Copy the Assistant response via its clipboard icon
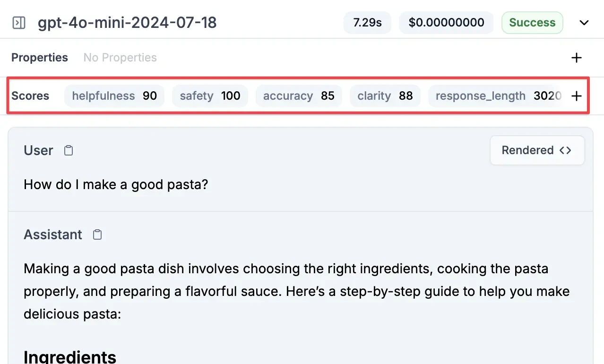Screen dimensions: 604x364 point(97,234)
